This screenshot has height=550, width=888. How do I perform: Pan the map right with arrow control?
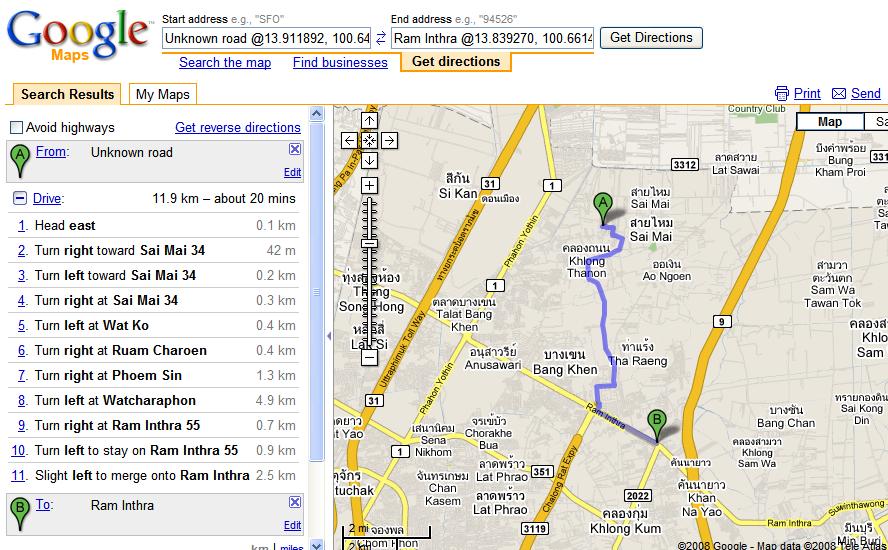pos(389,140)
